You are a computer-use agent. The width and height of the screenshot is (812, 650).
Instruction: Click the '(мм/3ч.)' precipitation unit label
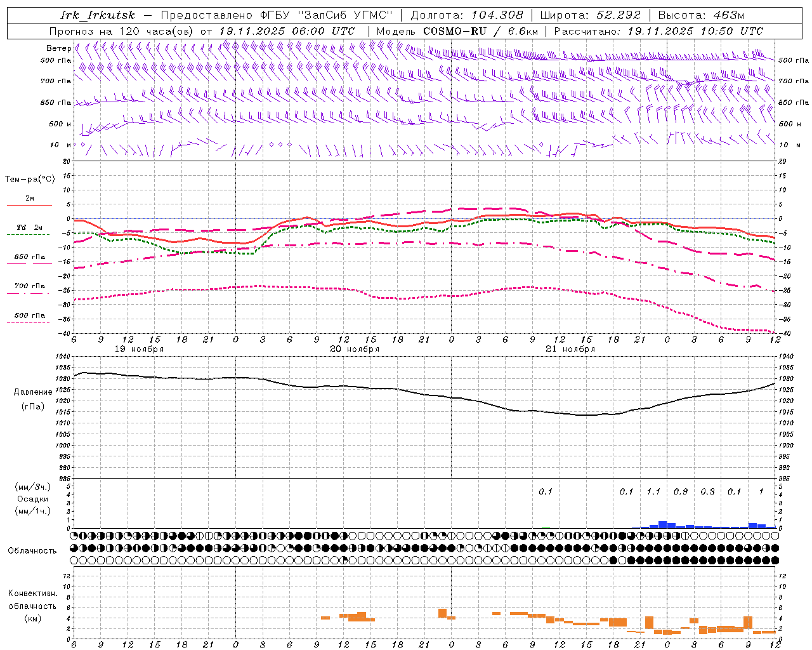33,487
